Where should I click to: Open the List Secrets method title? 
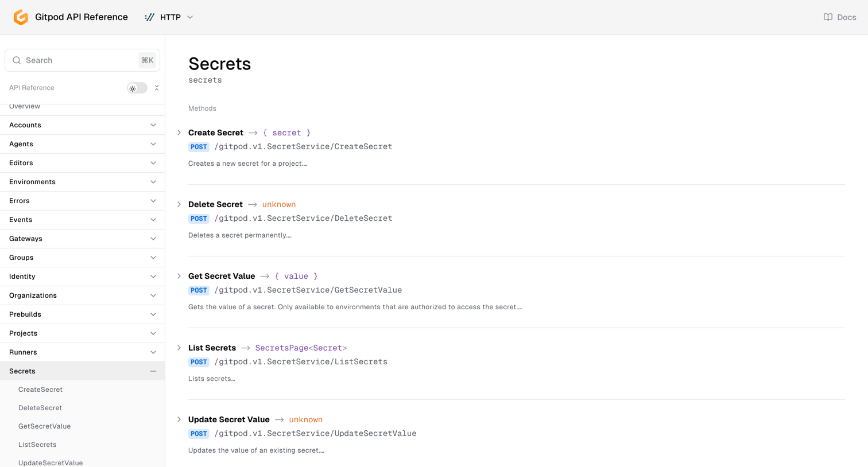(x=212, y=348)
